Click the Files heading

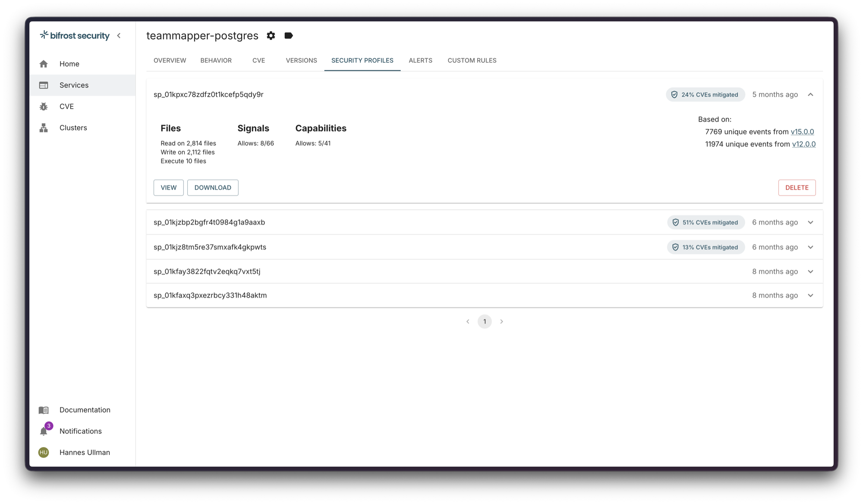(171, 128)
